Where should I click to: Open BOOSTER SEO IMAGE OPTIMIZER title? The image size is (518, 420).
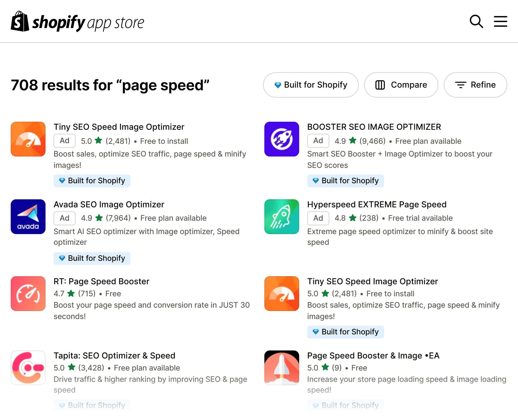[x=374, y=127]
